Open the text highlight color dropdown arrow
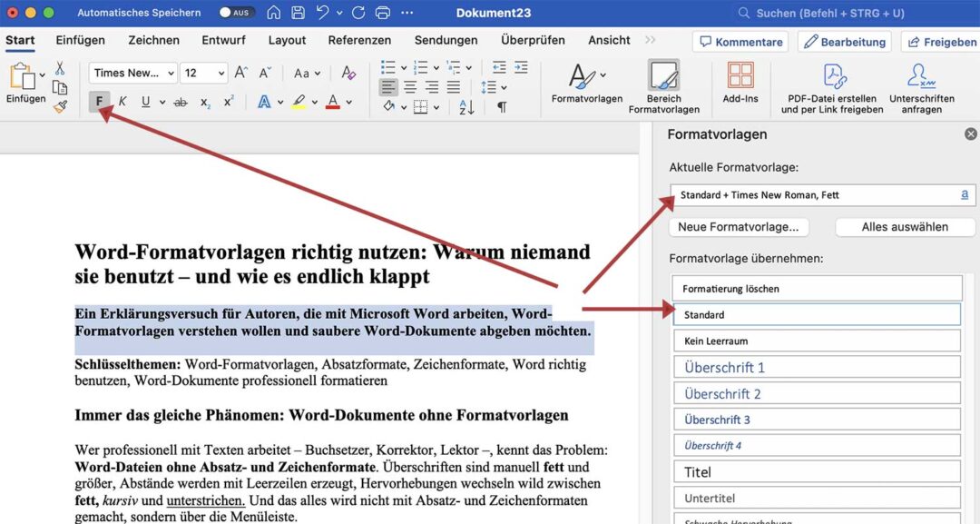Screen dimensions: 980x524 [313, 102]
